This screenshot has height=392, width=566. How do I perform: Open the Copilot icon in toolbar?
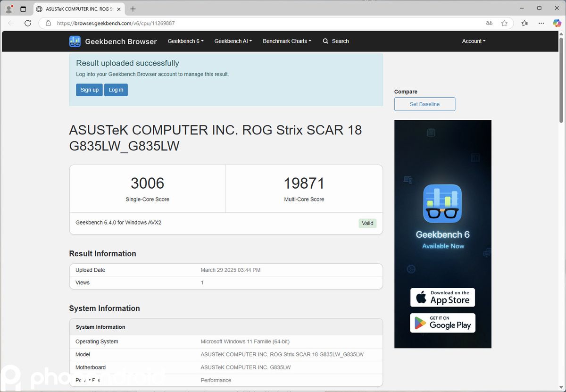pos(557,23)
